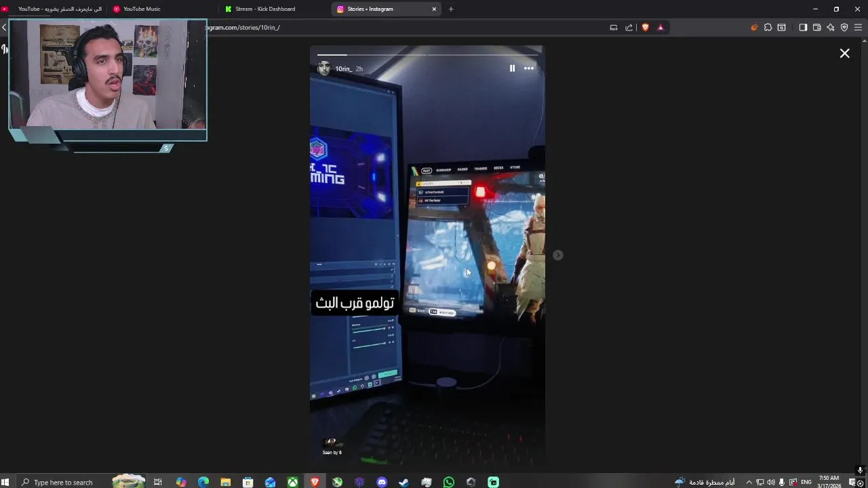Click the share page icon
The image size is (868, 488).
tap(629, 27)
